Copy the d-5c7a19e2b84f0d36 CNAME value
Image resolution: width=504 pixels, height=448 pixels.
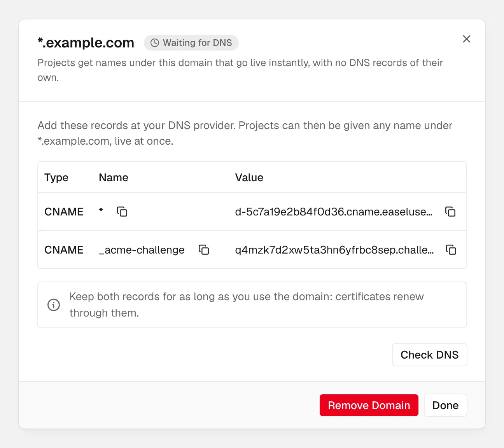(450, 212)
